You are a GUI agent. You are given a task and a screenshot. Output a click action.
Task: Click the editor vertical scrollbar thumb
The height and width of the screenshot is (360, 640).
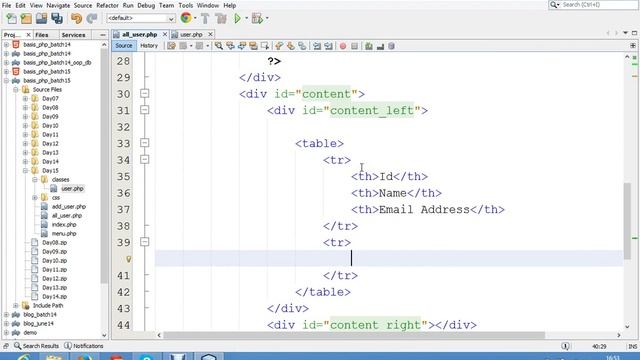click(x=627, y=221)
